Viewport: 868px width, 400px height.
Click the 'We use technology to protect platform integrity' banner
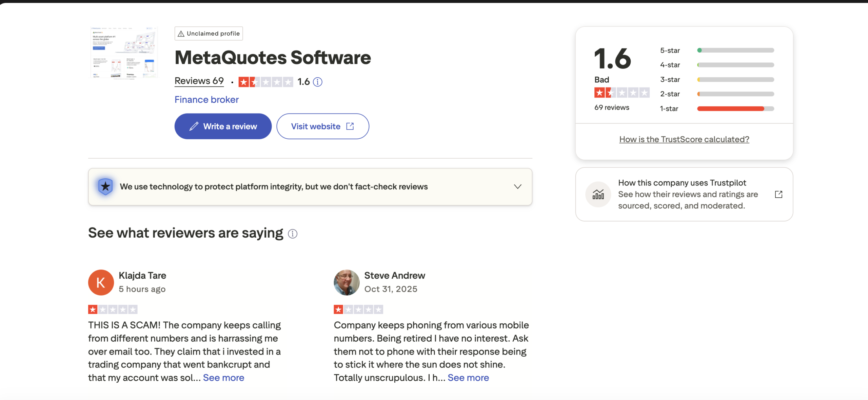click(310, 186)
